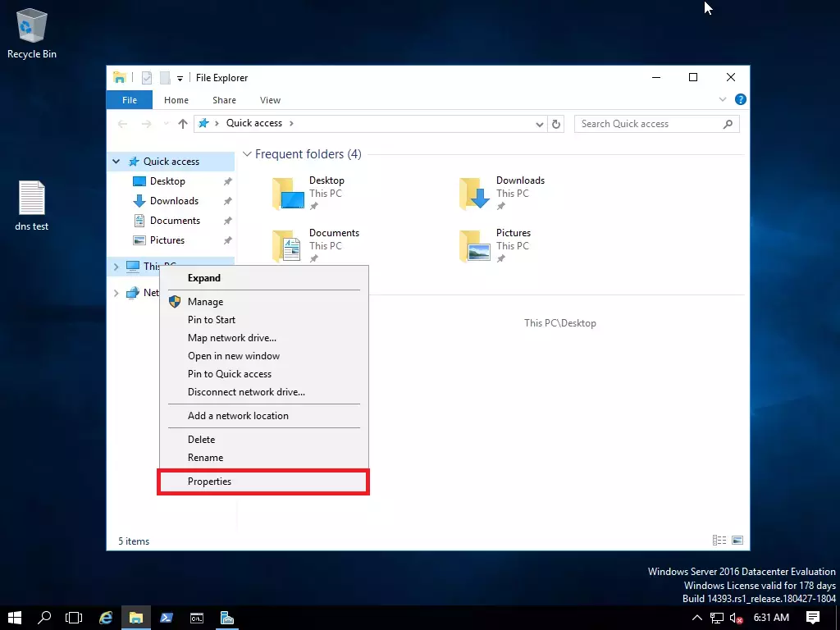Choose Manage from the context menu
This screenshot has height=630, width=840.
tap(263, 302)
